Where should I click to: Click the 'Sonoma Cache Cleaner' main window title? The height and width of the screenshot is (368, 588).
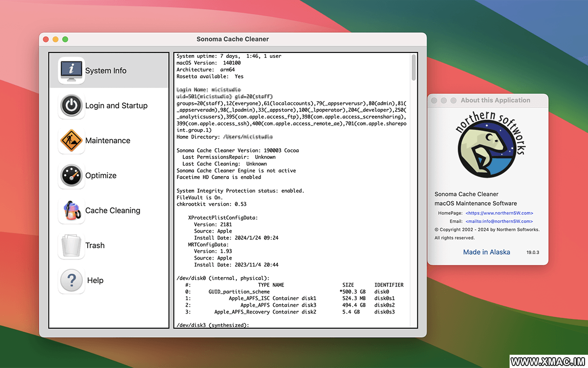(233, 39)
